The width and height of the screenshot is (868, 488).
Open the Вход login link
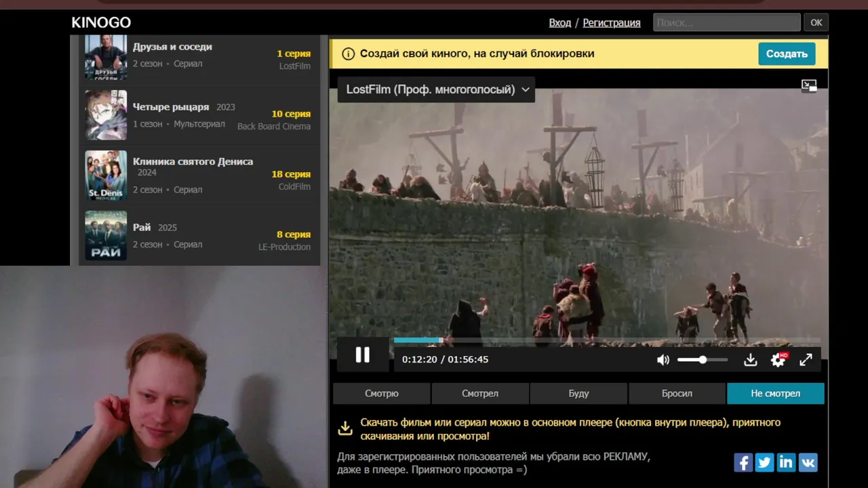[560, 22]
